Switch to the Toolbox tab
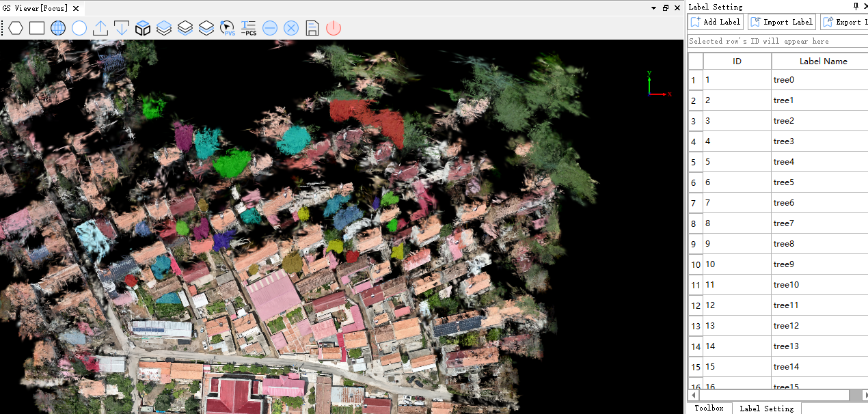Image resolution: width=868 pixels, height=414 pixels. click(708, 408)
